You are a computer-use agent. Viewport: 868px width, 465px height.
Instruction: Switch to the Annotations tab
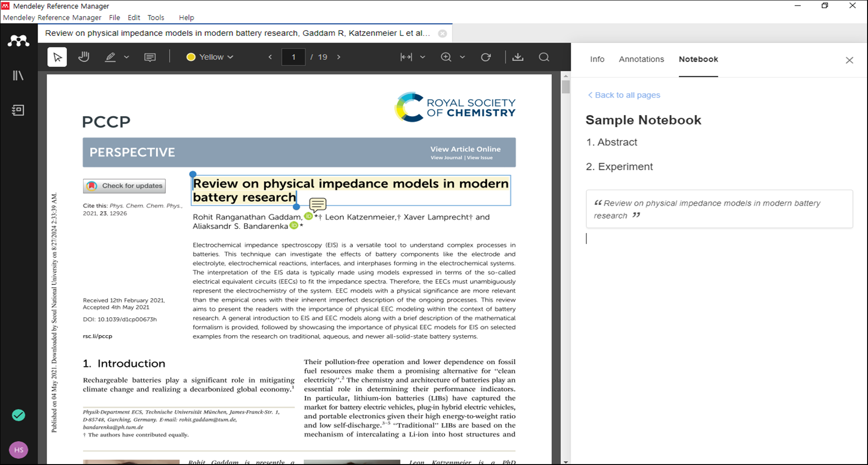(x=641, y=59)
